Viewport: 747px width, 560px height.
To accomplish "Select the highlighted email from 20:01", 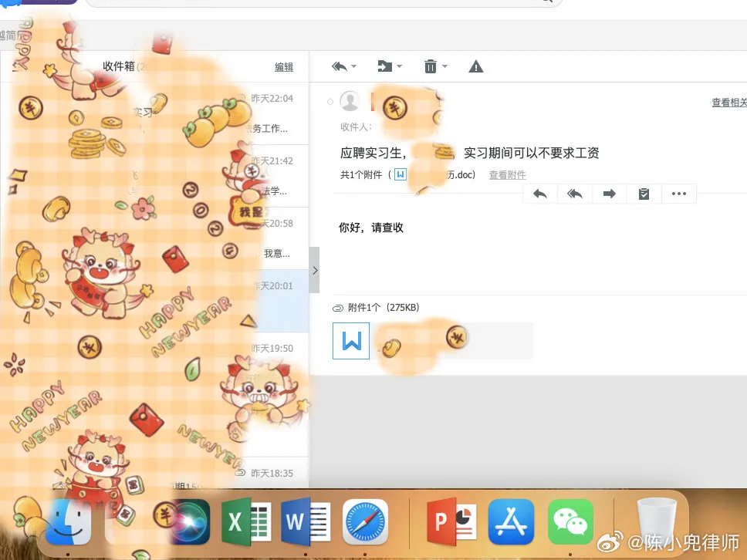I will tap(154, 301).
